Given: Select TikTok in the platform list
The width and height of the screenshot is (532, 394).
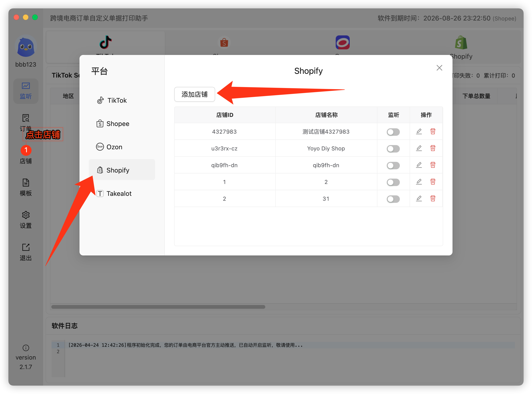Looking at the screenshot, I should pos(122,100).
